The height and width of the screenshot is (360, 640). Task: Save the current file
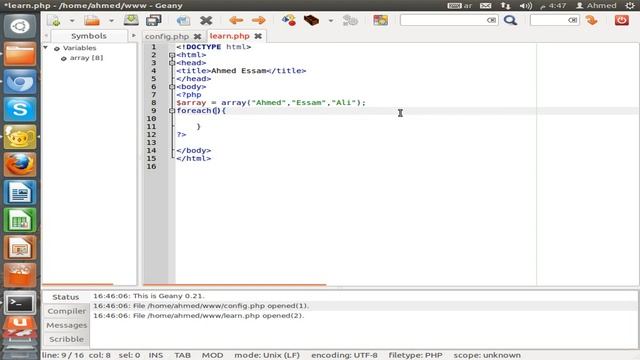(131, 20)
